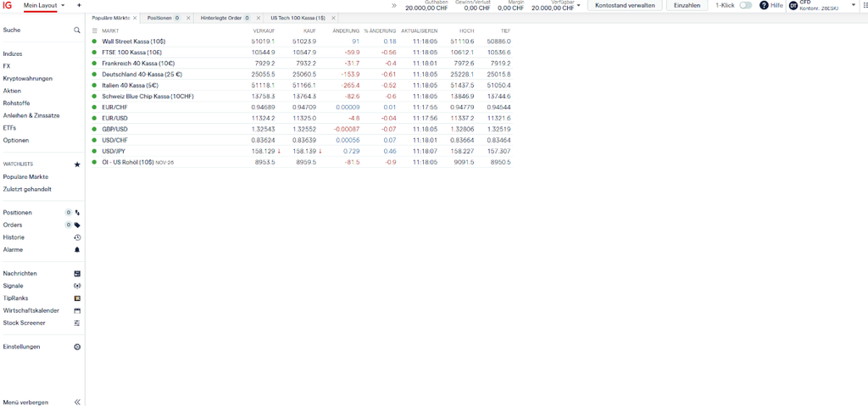868x406 pixels.
Task: Open the CFD account dropdown arrow
Action: pyautogui.click(x=853, y=5)
